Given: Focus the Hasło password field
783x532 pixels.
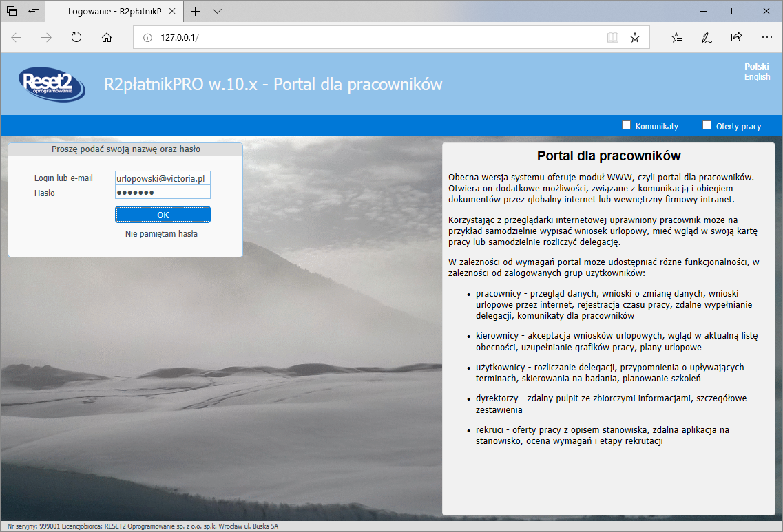Looking at the screenshot, I should 163,193.
